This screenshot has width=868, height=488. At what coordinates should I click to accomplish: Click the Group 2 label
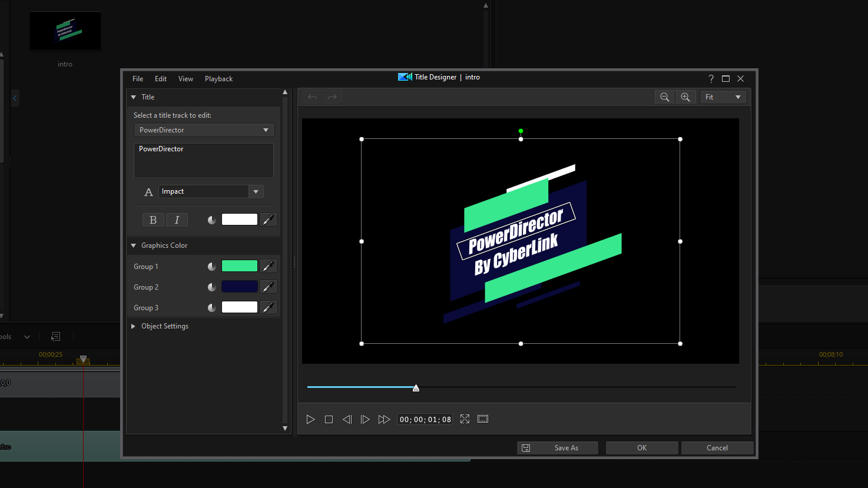click(146, 287)
